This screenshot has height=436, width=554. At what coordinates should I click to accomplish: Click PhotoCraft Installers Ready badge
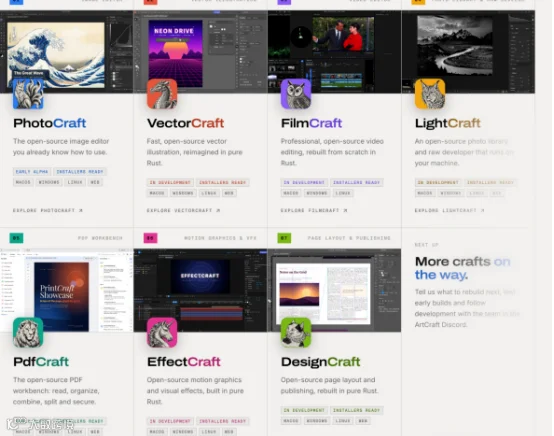coord(80,172)
